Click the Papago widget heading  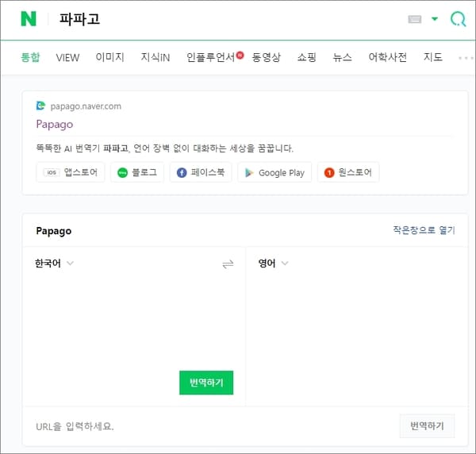click(x=54, y=231)
